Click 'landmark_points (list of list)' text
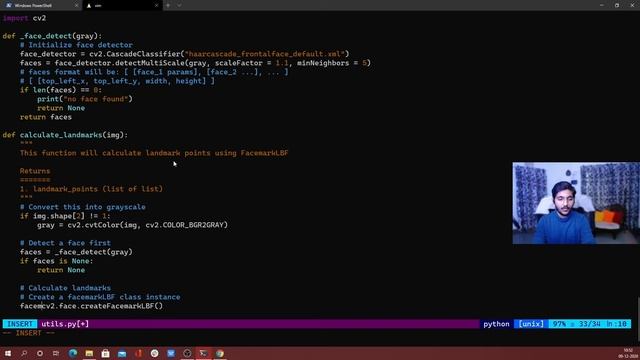This screenshot has width=640, height=360. pos(98,189)
